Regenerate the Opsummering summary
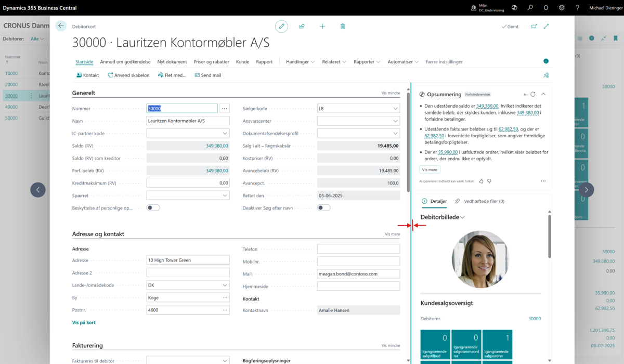624x364 pixels. tap(533, 94)
